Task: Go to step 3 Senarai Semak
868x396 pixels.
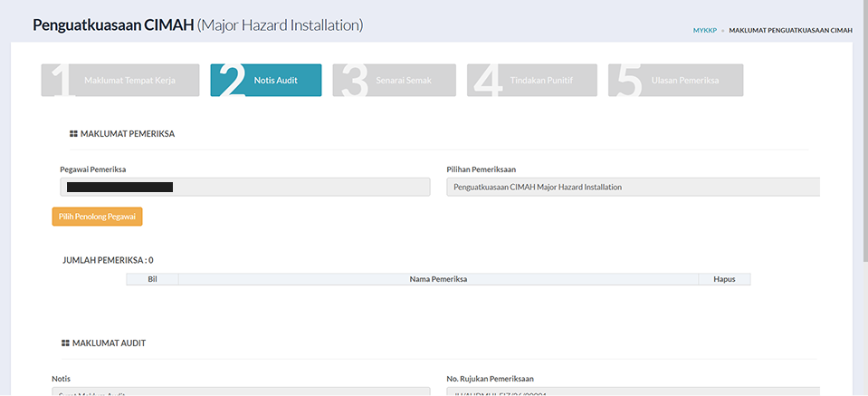Action: pyautogui.click(x=394, y=81)
